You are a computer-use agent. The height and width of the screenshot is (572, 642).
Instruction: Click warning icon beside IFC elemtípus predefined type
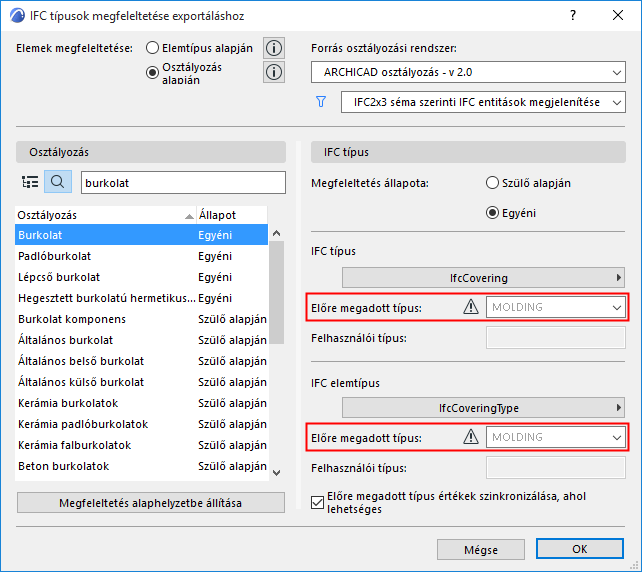tap(471, 437)
